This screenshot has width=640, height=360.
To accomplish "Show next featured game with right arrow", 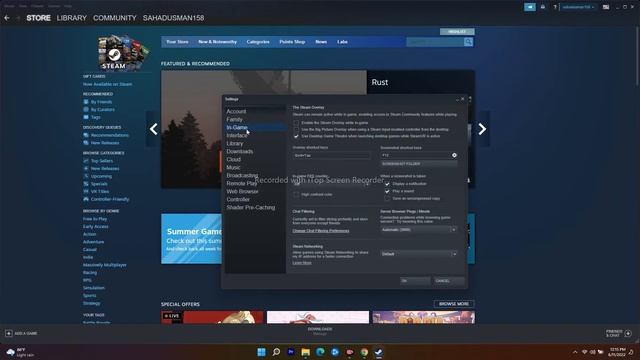I will pos(482,129).
